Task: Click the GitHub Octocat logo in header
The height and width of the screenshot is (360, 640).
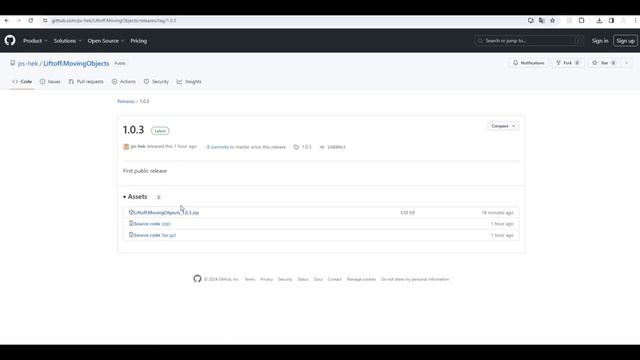Action: [x=10, y=40]
